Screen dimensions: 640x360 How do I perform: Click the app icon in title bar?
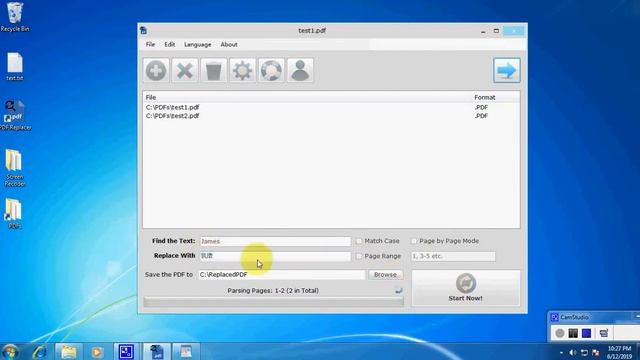[144, 31]
